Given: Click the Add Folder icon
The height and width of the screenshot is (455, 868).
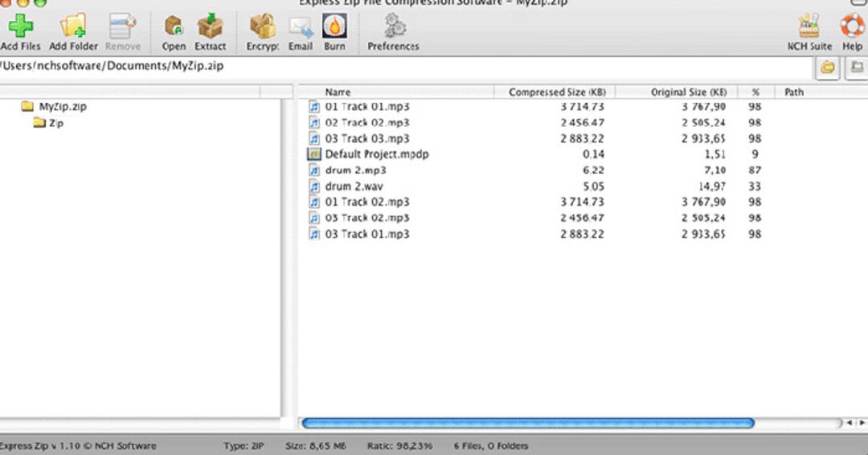Looking at the screenshot, I should pos(73,26).
